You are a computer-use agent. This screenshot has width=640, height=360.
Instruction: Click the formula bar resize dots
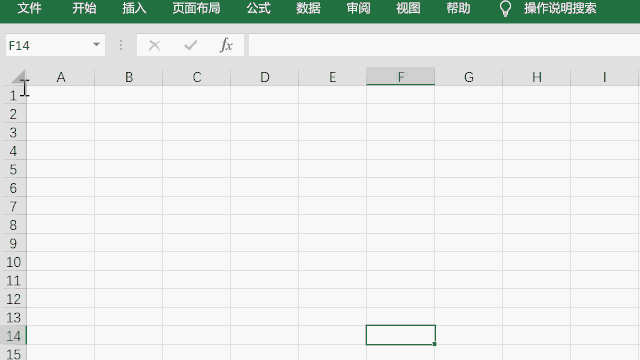tap(121, 45)
